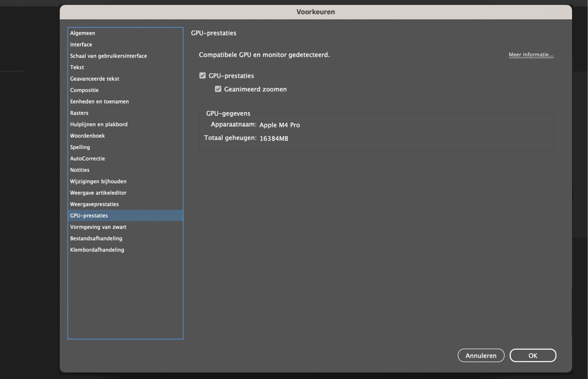Go to AutoCorrectie settings

tap(87, 158)
